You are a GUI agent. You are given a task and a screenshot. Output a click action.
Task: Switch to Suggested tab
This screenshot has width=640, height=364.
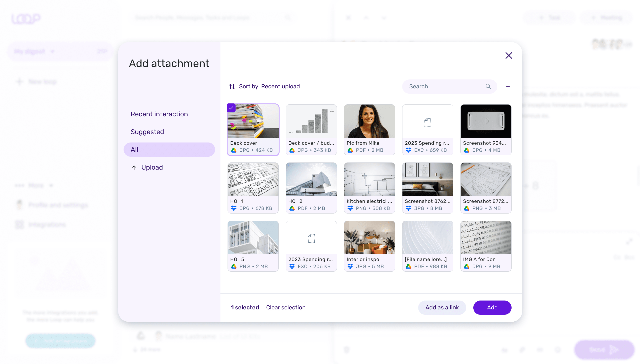(x=147, y=132)
